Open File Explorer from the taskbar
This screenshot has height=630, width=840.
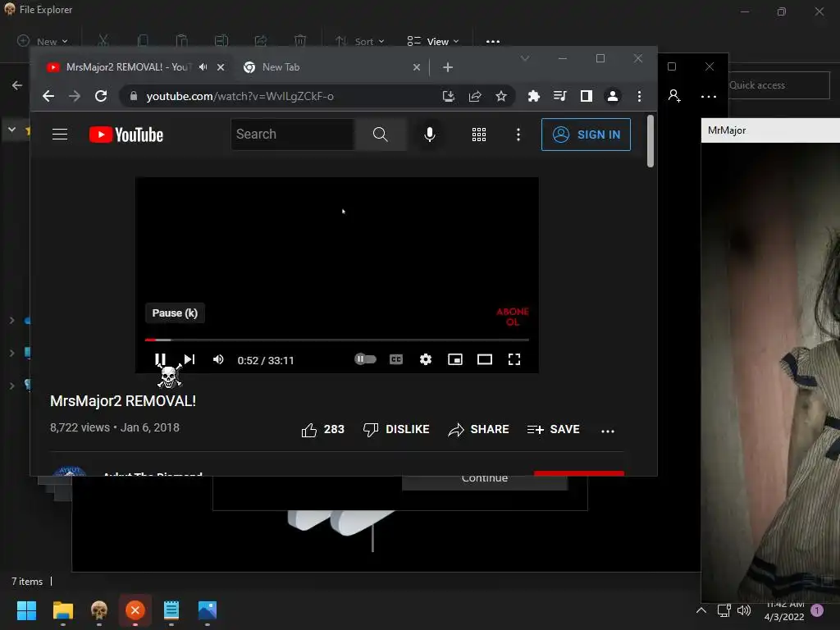(62, 610)
